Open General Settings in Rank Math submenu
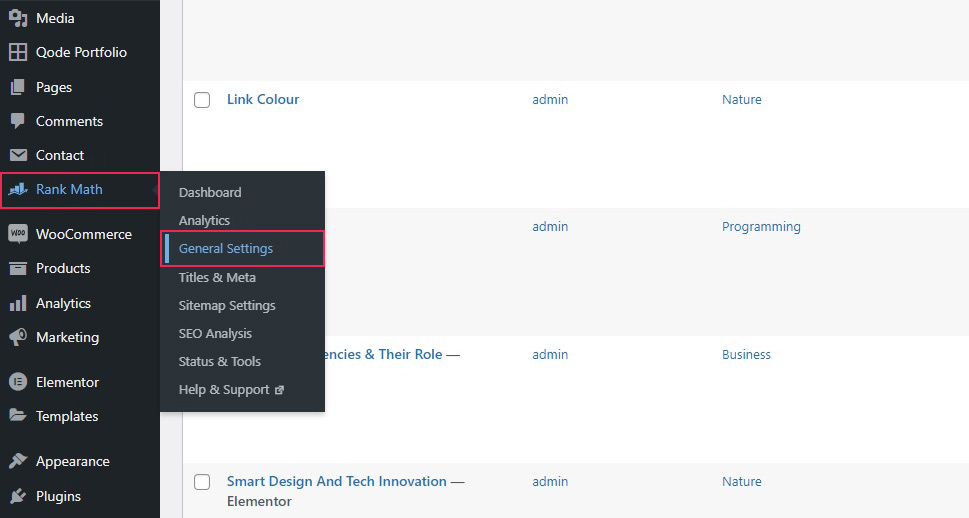Image resolution: width=969 pixels, height=518 pixels. [226, 249]
